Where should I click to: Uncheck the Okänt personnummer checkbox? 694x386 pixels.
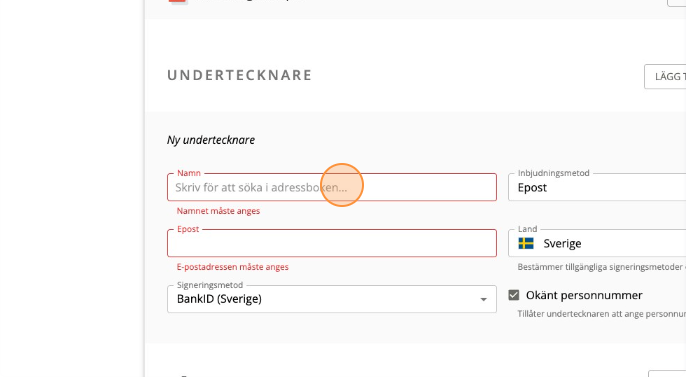[513, 295]
